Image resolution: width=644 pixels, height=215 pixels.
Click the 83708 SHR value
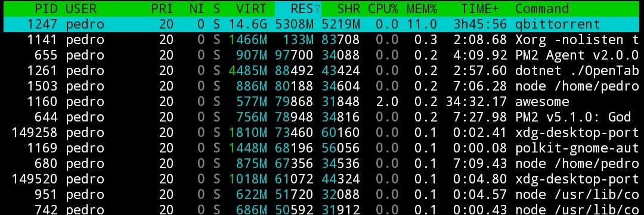tap(340, 40)
